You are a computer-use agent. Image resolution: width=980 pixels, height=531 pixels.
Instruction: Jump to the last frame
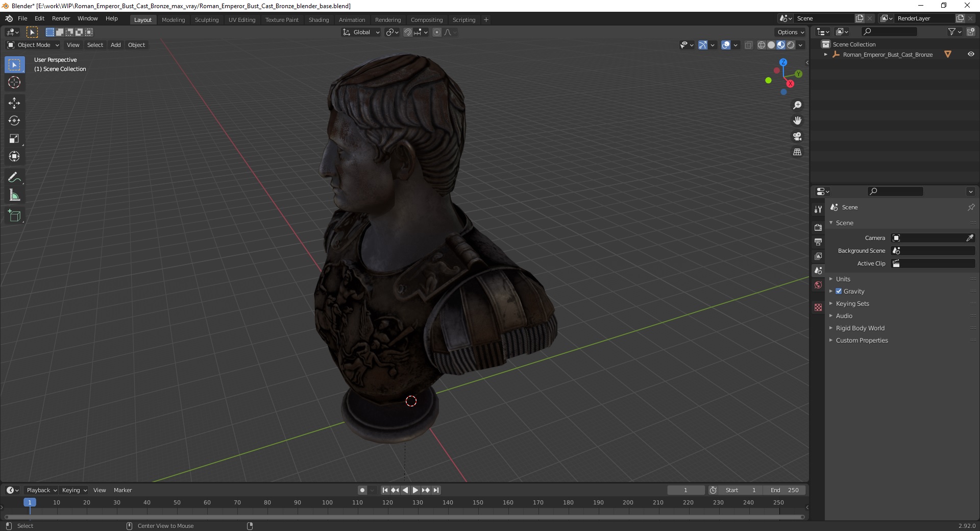[x=436, y=490]
